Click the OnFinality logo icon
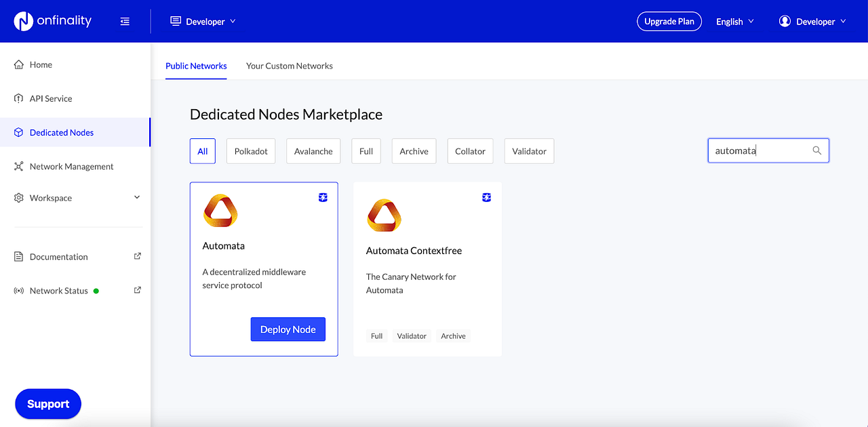Screen dimensions: 868x427 click(x=23, y=21)
